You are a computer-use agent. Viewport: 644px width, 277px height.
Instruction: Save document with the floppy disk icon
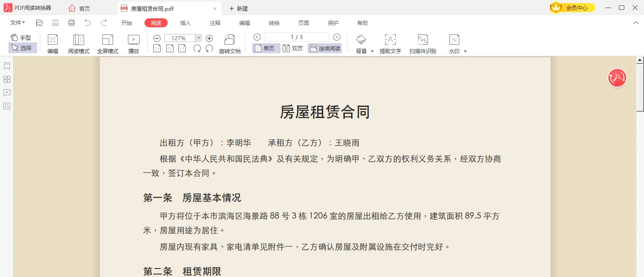[55, 23]
